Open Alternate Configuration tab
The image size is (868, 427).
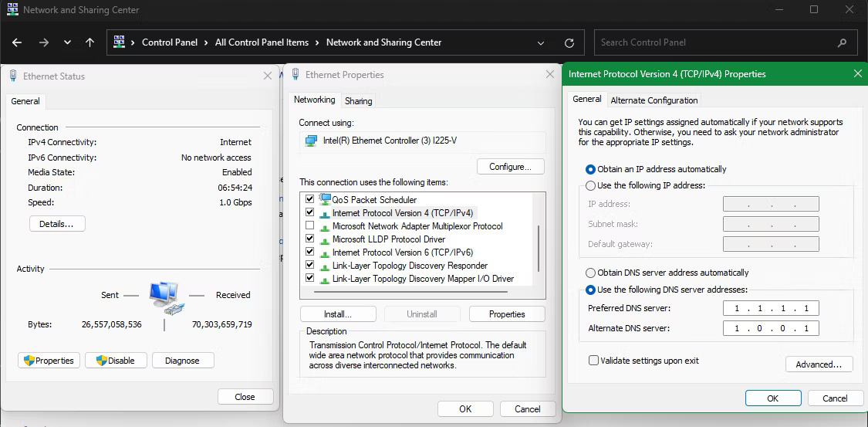coord(654,100)
